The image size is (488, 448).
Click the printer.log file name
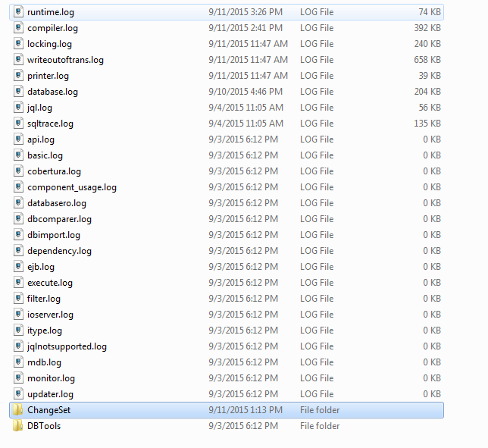48,76
